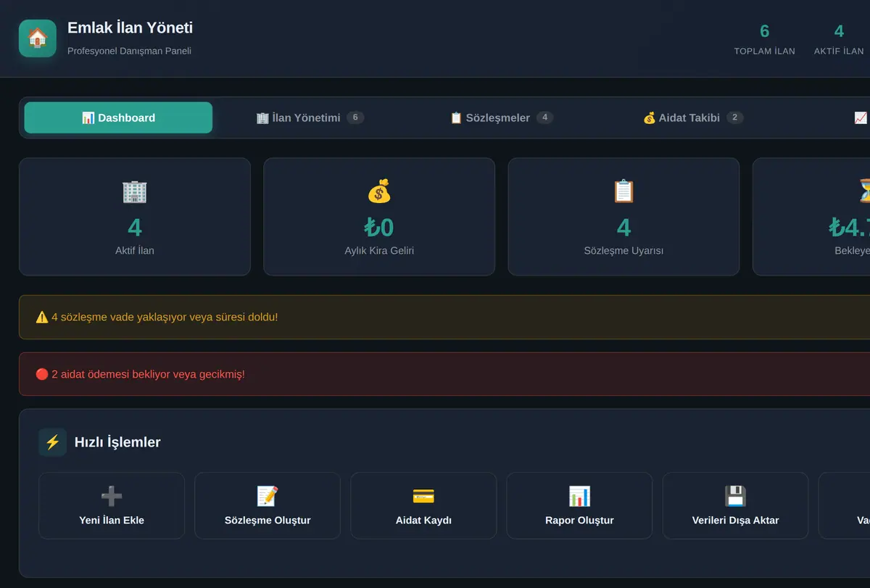Click the building icon in Aktif İlan card
The height and width of the screenshot is (588, 870).
pos(135,191)
